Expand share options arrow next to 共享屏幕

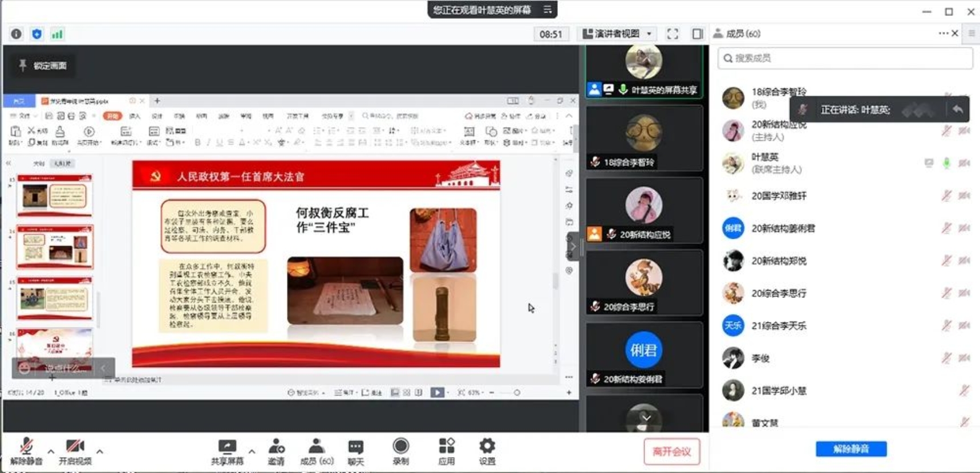(x=252, y=451)
